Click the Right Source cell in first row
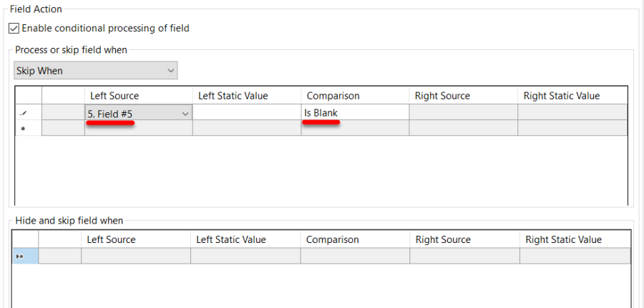Screen dimensions: 644x308 pos(463,113)
